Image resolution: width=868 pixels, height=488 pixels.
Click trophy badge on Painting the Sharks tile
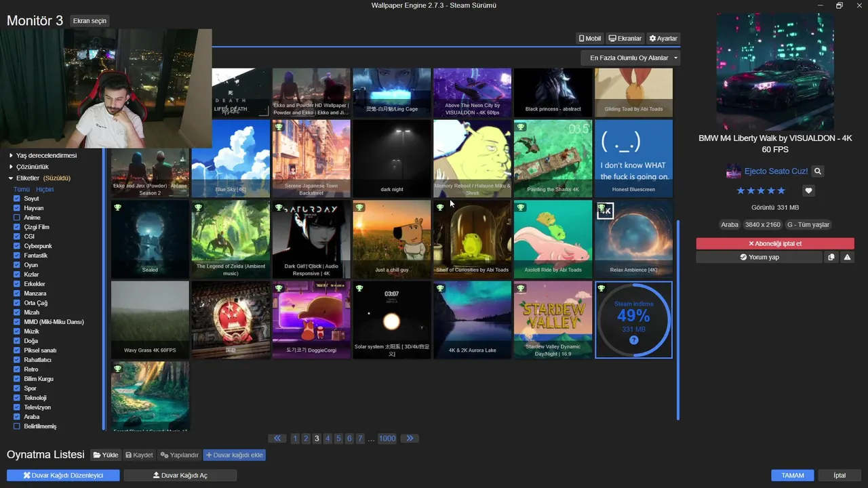click(521, 127)
